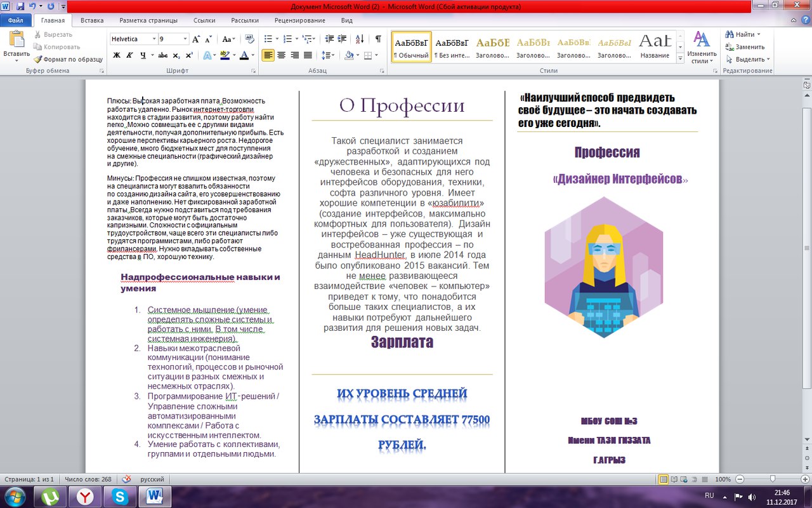Toggle center text alignment
The height and width of the screenshot is (508, 812).
coord(282,55)
